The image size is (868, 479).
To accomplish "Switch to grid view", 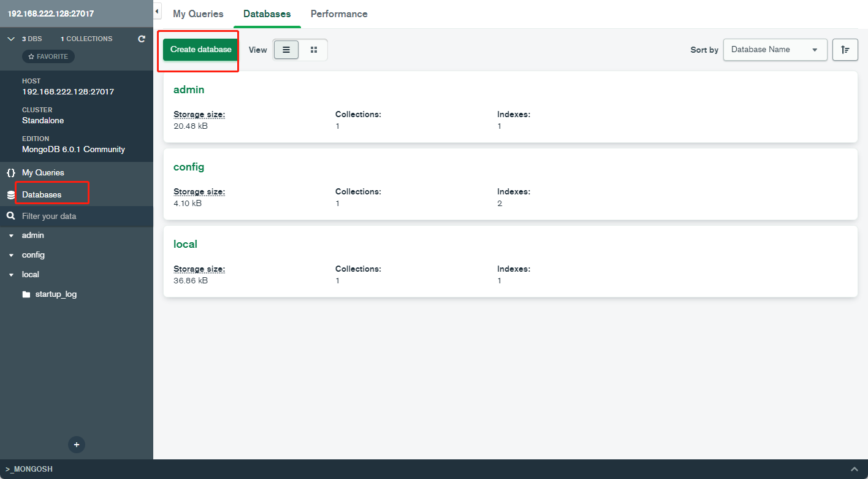I will coord(314,50).
